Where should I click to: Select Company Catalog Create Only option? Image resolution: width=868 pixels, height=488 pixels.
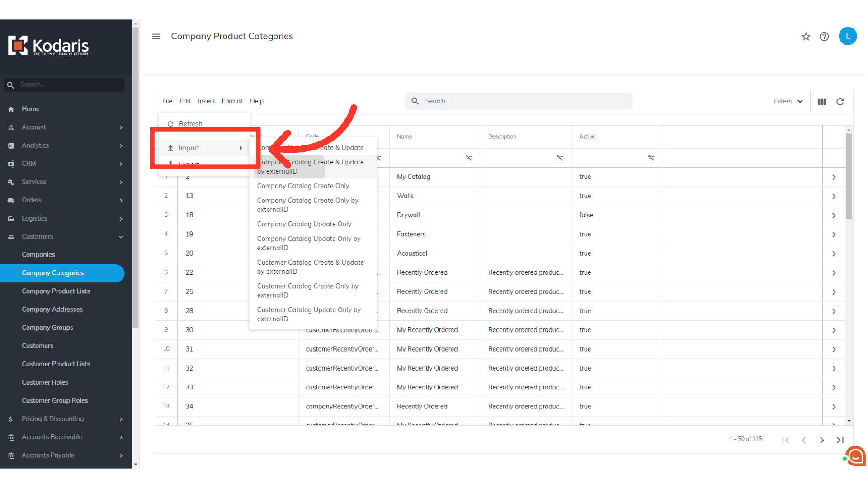[303, 186]
